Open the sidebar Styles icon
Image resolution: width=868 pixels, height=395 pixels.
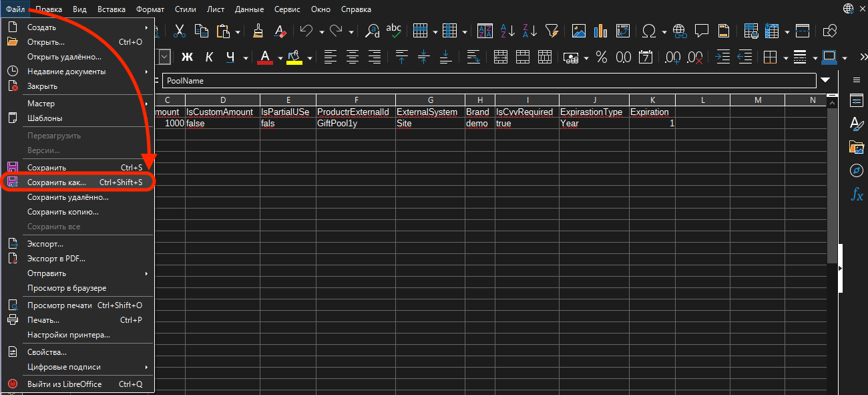[x=857, y=124]
